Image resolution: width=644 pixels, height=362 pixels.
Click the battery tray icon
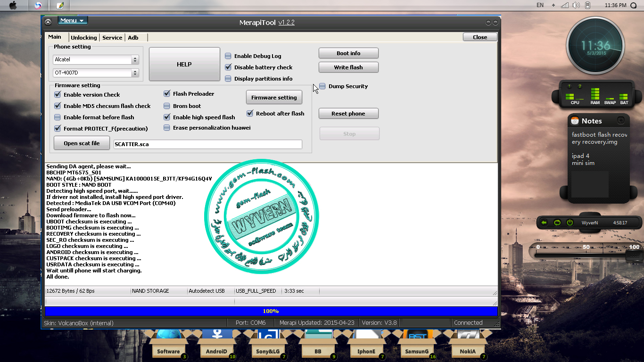587,5
